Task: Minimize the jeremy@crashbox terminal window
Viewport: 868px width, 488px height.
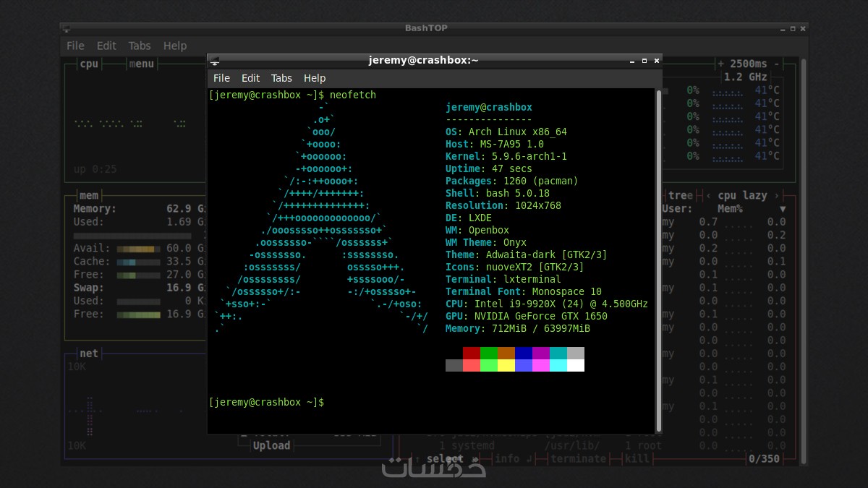Action: [631, 61]
